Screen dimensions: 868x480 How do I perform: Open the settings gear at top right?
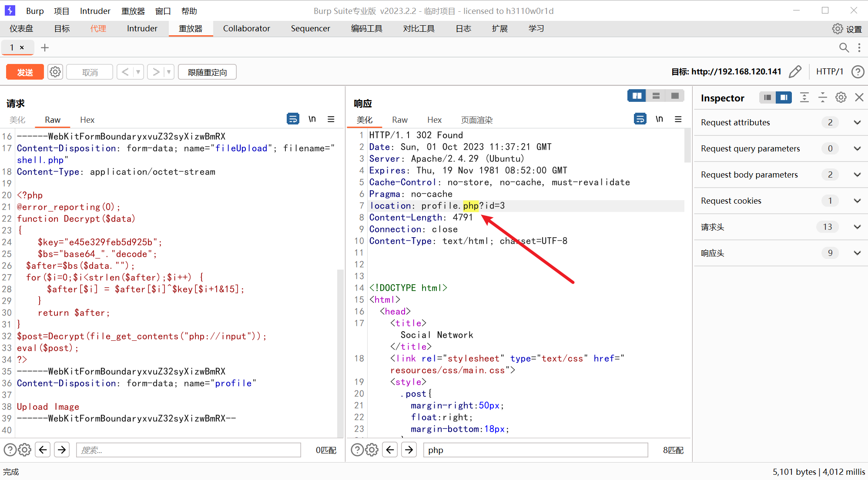coord(838,29)
